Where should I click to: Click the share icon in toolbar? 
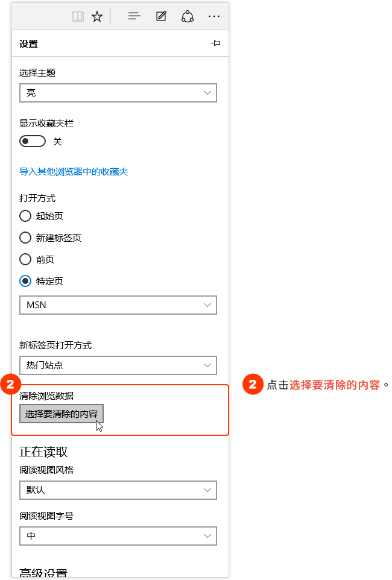tap(188, 16)
